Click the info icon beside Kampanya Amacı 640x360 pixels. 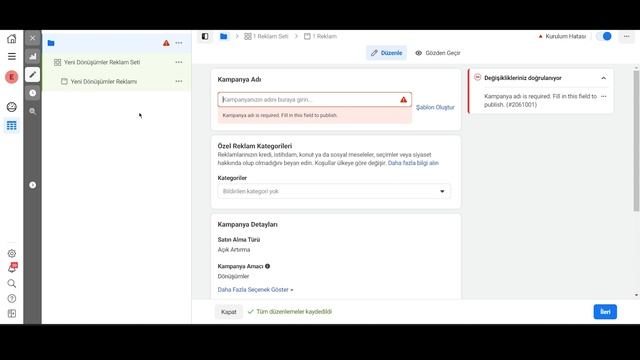[x=267, y=266]
